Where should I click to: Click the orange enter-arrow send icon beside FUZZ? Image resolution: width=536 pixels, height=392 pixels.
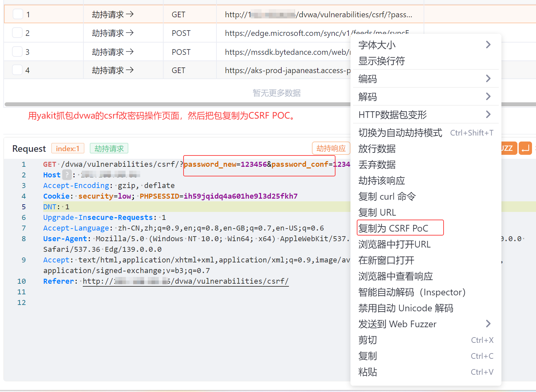525,148
